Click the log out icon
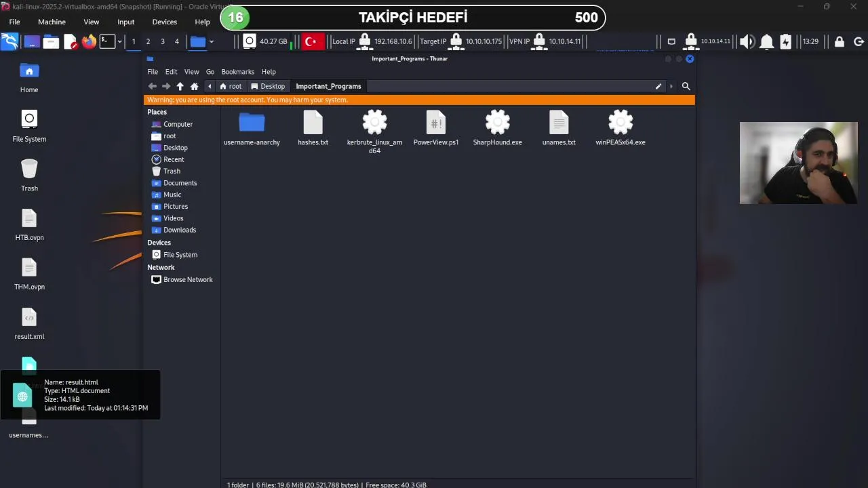 point(859,41)
